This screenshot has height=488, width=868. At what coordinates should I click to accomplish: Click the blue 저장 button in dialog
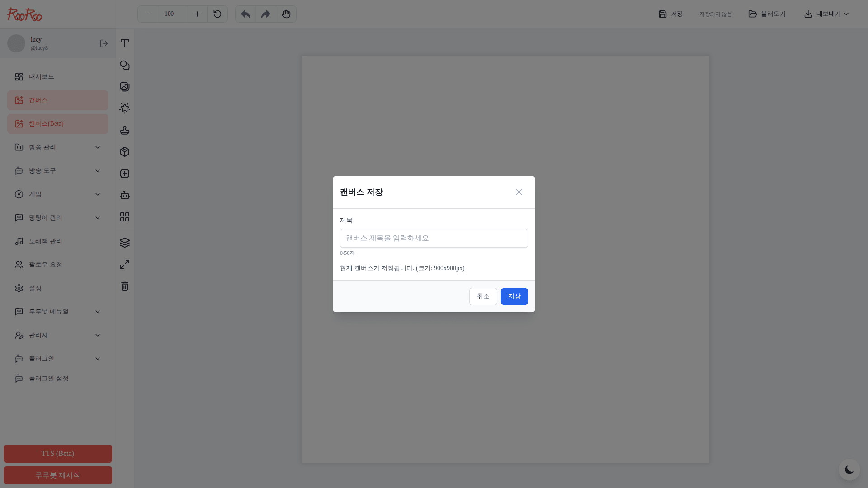[x=514, y=296]
